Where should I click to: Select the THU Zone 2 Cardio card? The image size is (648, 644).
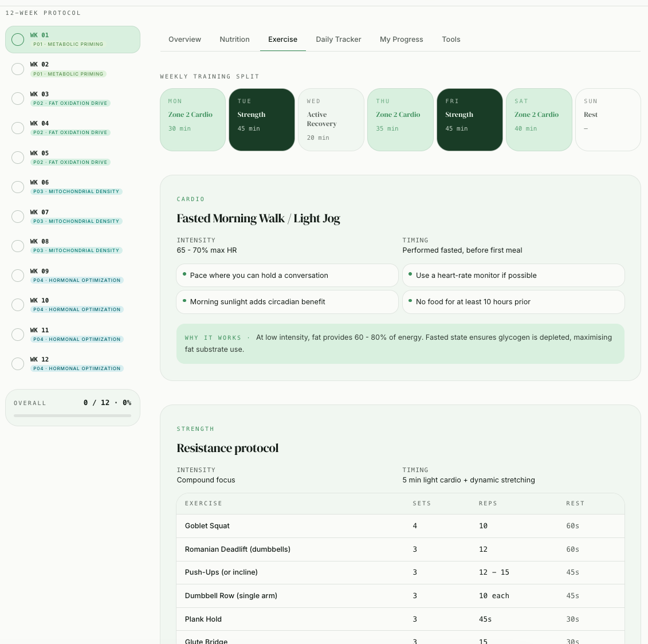[400, 120]
